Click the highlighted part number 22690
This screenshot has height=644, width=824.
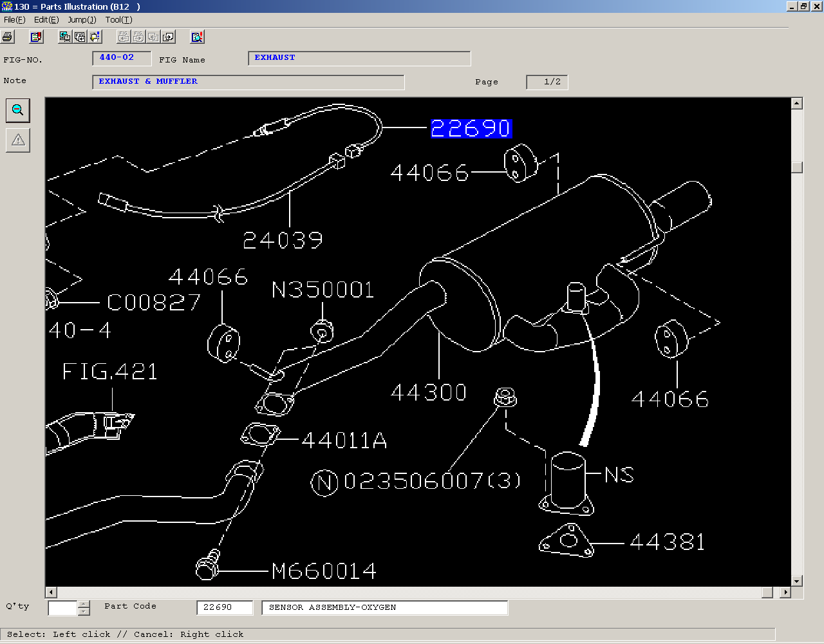click(471, 129)
